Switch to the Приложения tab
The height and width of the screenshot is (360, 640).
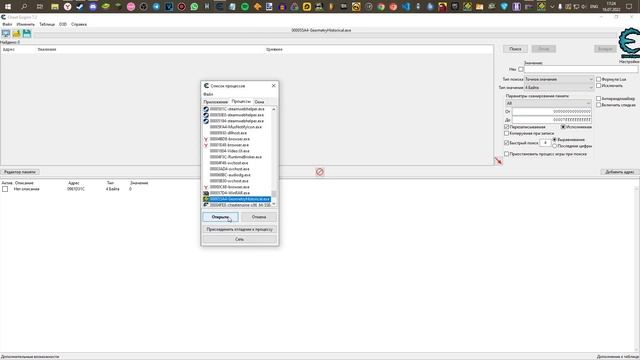pos(216,102)
